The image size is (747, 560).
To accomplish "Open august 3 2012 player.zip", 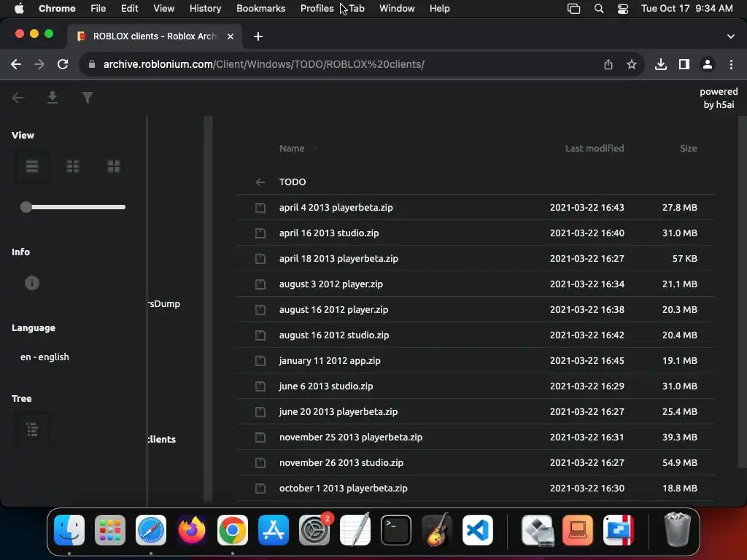I will click(x=475, y=284).
